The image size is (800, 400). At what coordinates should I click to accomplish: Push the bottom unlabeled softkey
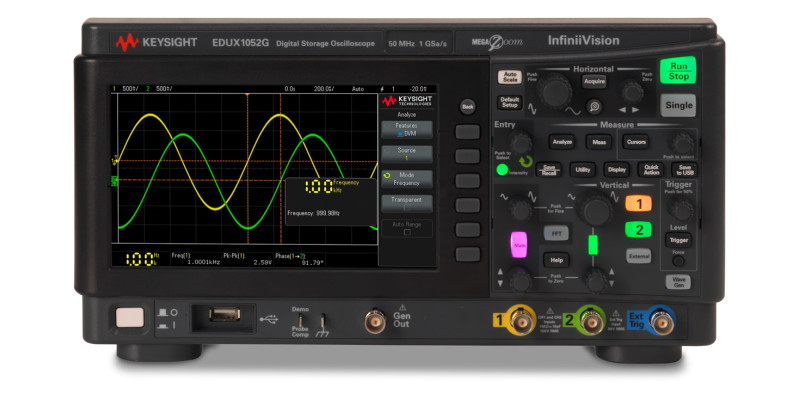[x=467, y=254]
